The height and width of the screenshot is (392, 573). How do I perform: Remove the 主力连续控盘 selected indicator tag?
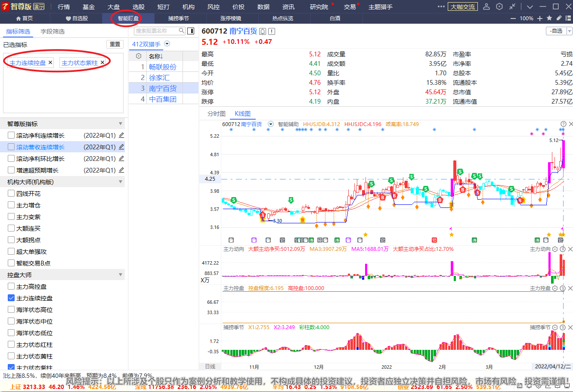pos(50,62)
